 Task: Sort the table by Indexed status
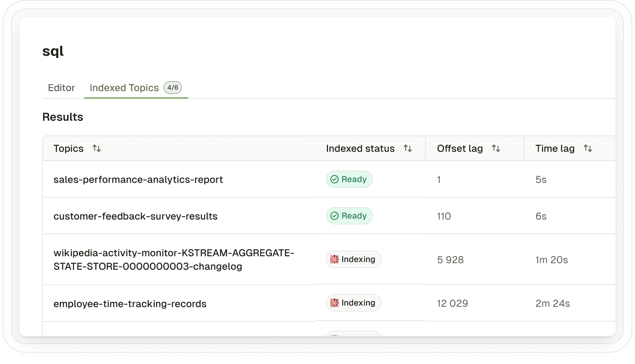[x=408, y=149]
